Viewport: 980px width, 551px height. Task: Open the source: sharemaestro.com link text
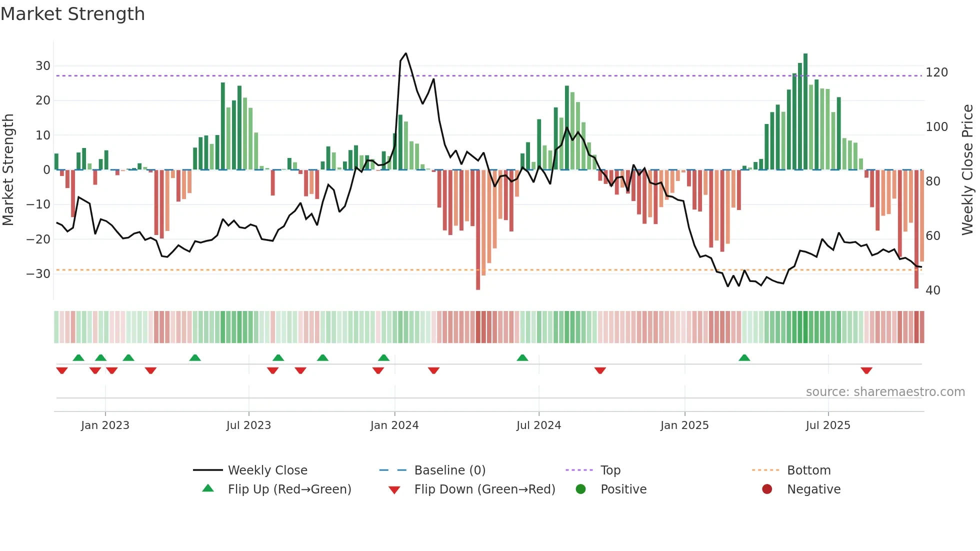885,391
